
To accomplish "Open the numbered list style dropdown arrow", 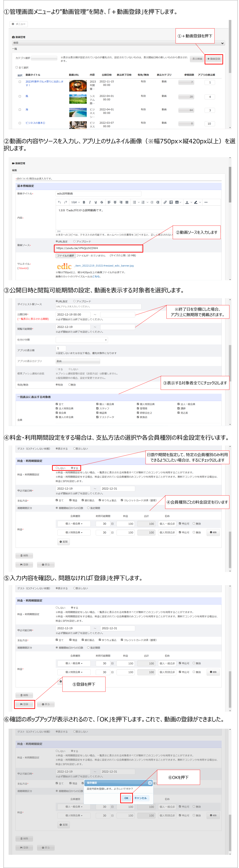I will [147, 202].
